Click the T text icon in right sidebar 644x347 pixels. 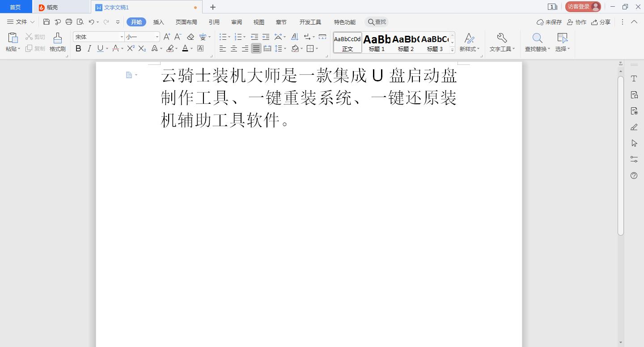(x=634, y=79)
